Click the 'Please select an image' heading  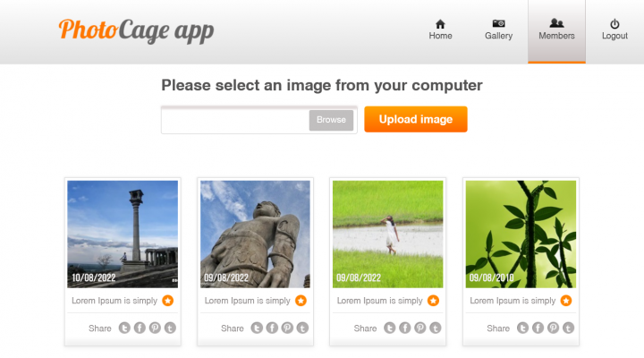pyautogui.click(x=322, y=86)
